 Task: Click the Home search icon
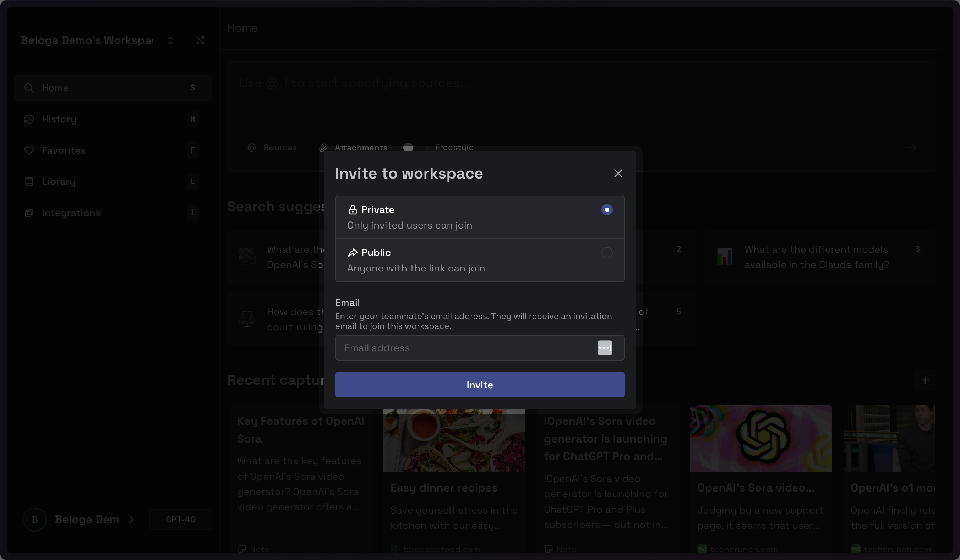(x=29, y=88)
